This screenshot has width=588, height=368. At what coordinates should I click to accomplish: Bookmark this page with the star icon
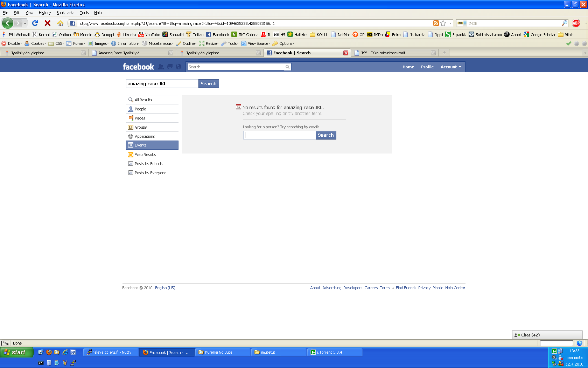pos(443,23)
